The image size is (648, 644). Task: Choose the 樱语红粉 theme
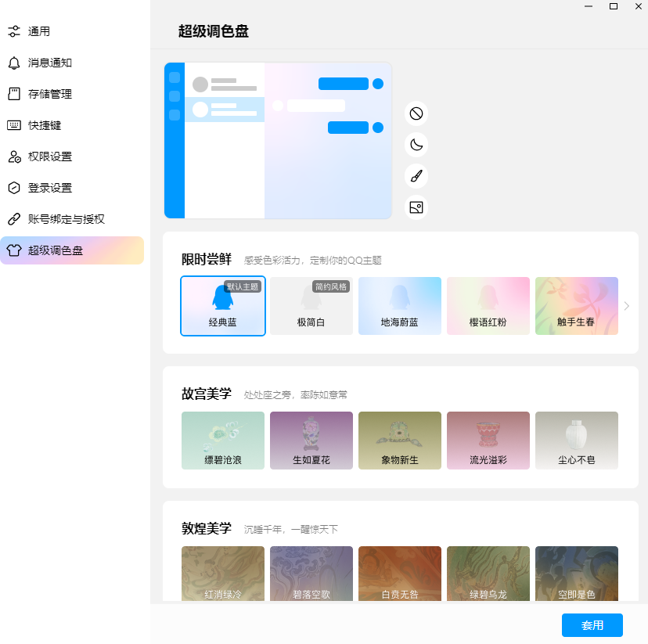488,306
